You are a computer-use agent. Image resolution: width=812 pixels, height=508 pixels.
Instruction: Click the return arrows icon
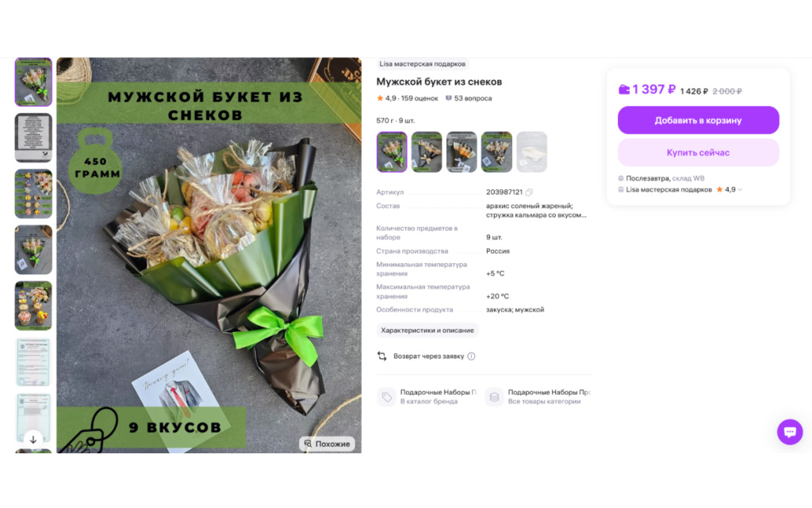pyautogui.click(x=381, y=356)
